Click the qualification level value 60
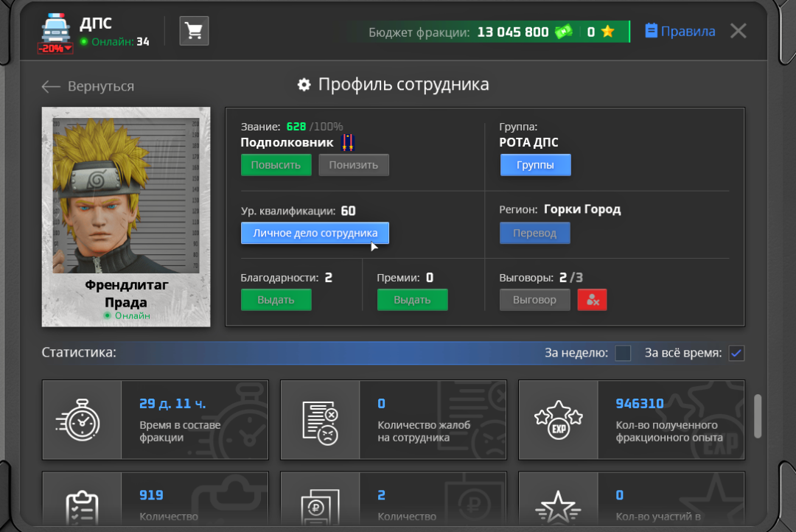 coord(348,211)
